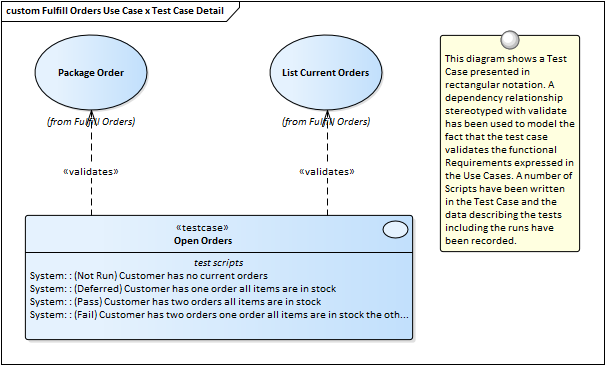Viewport: 605px width, 365px height.
Task: Click the arrowhead below Package Order
Action: 91,115
